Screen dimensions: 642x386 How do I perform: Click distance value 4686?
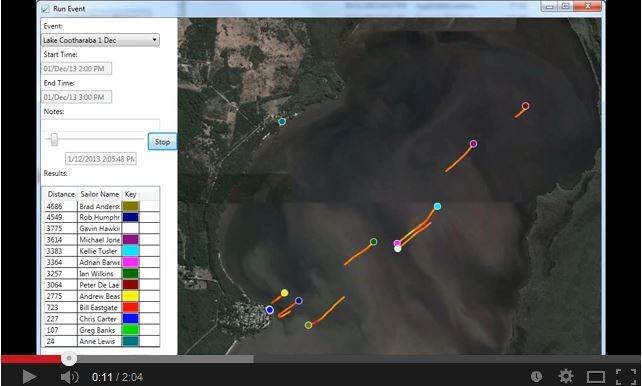tap(54, 206)
